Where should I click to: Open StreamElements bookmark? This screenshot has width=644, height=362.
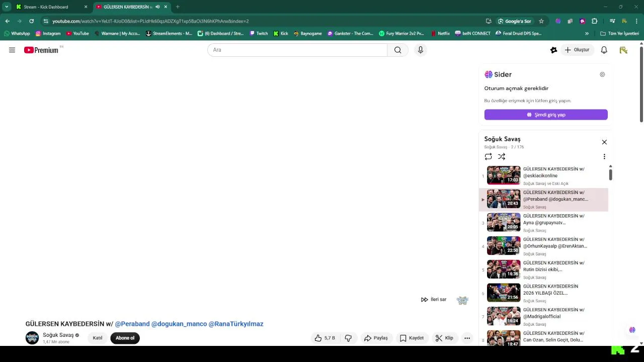point(169,34)
